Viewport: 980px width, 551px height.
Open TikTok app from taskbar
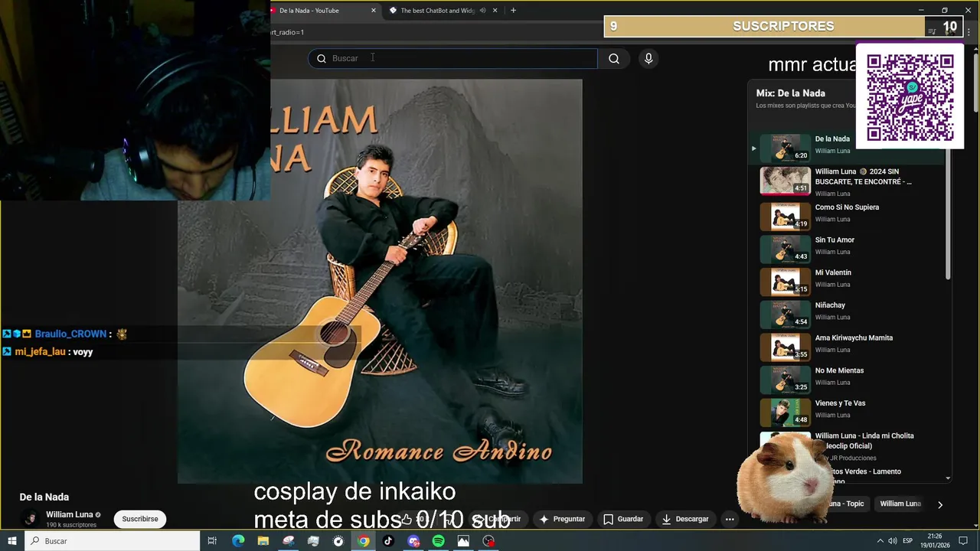click(x=388, y=541)
